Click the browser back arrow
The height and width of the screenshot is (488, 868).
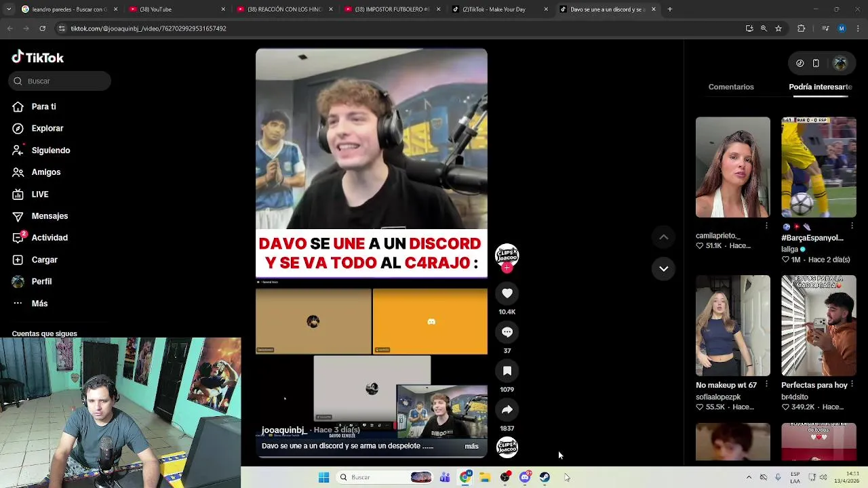click(9, 28)
